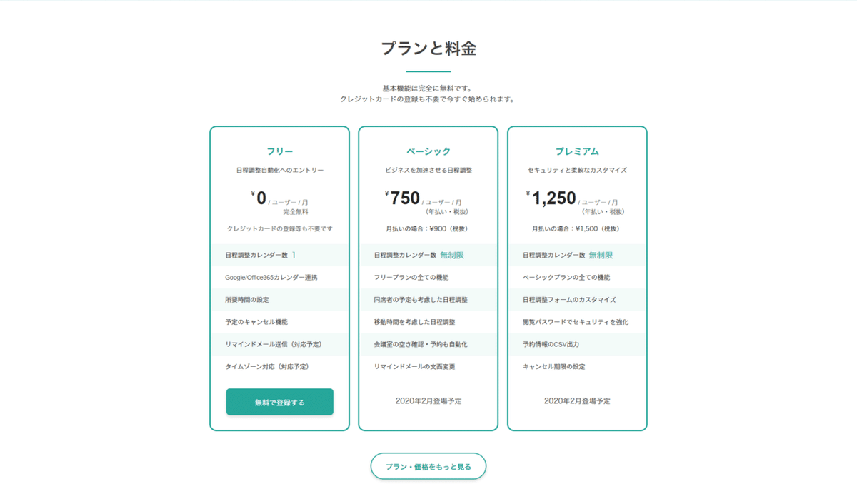
Task: Open プラン・価格をもっと見る
Action: [428, 465]
